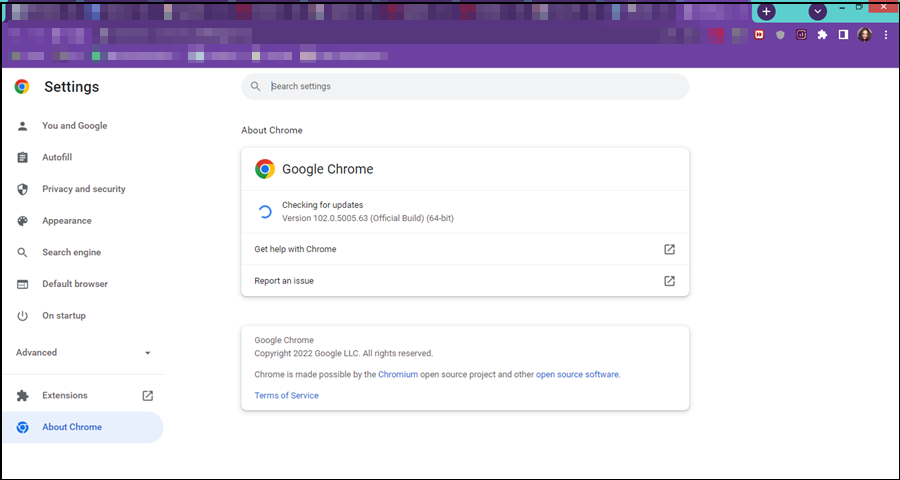
Task: Minimize the Chrome window
Action: point(842,7)
